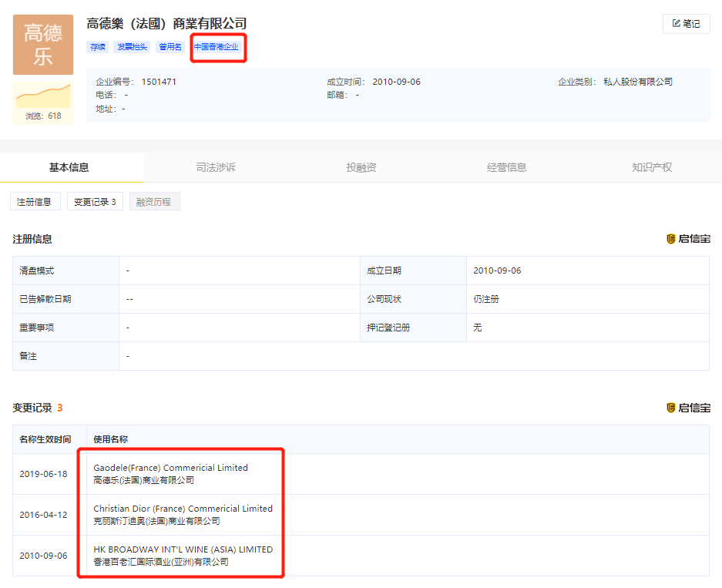This screenshot has height=588, width=722.
Task: Select Gaodele(France) Commericial Limited name entry
Action: (171, 468)
